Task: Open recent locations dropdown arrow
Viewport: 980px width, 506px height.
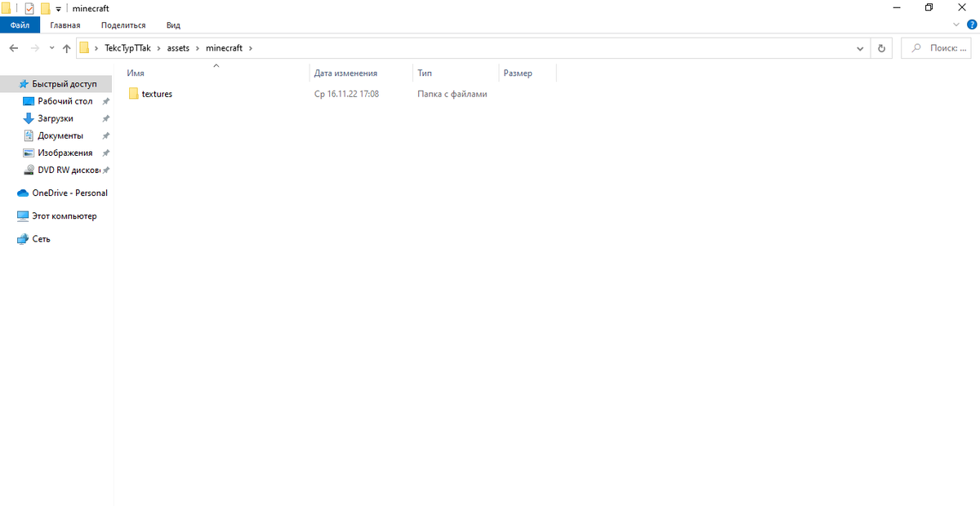Action: pos(52,48)
